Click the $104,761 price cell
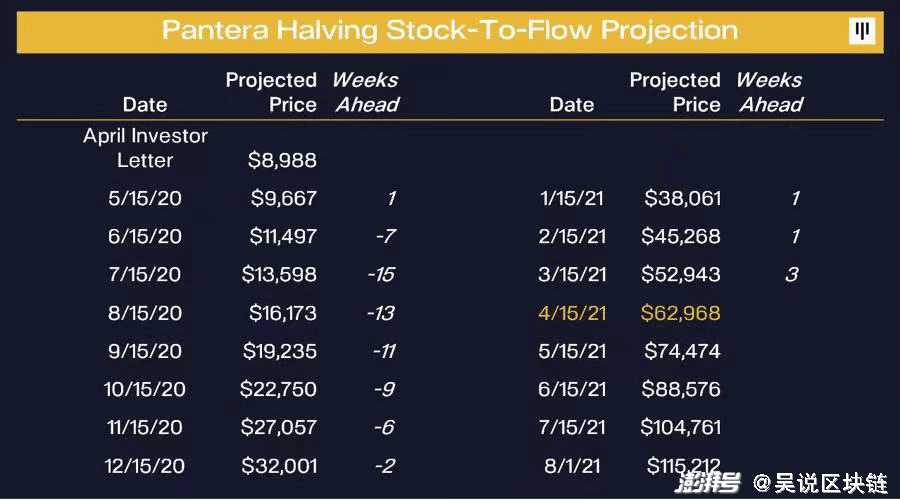The height and width of the screenshot is (501, 900). 680,427
